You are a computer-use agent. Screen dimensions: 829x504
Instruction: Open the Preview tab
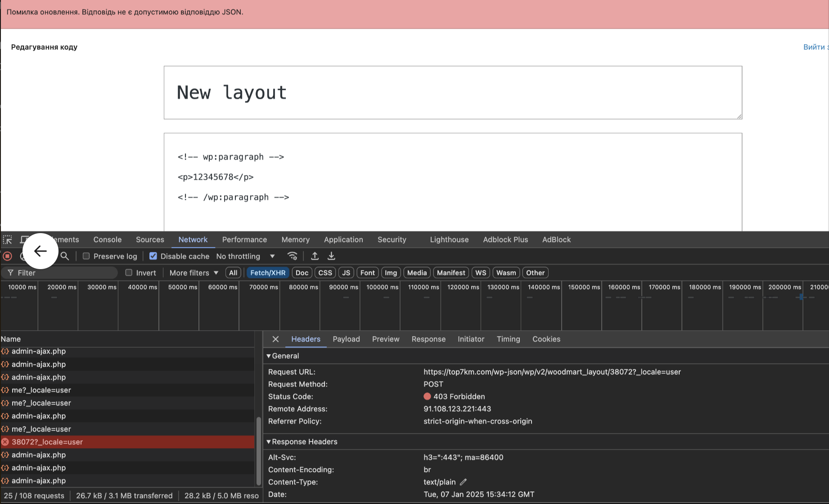point(386,339)
